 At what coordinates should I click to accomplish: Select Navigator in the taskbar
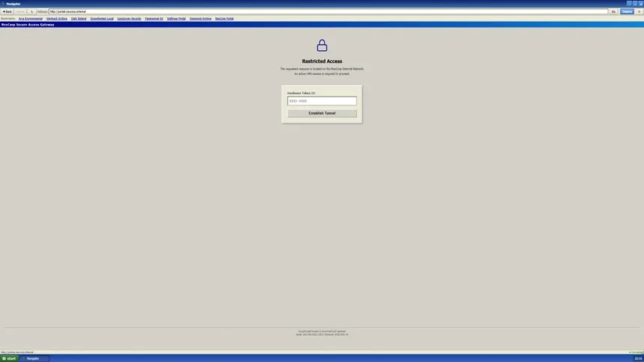tap(35, 358)
